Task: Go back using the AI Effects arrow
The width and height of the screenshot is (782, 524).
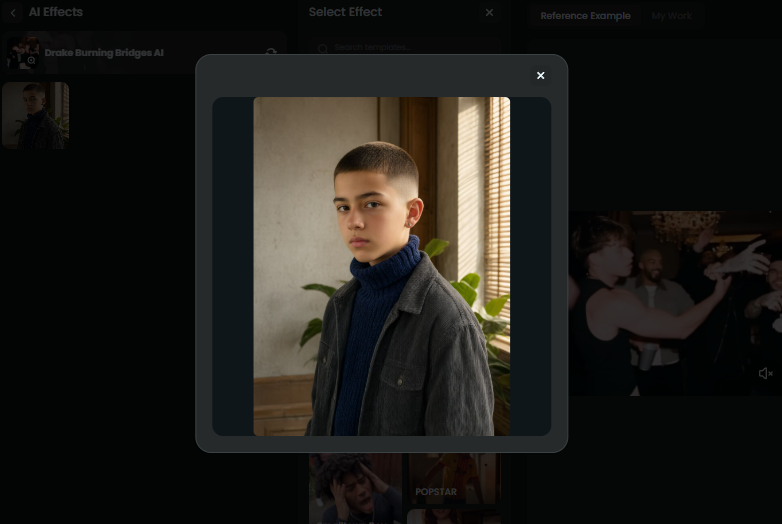Action: point(13,13)
